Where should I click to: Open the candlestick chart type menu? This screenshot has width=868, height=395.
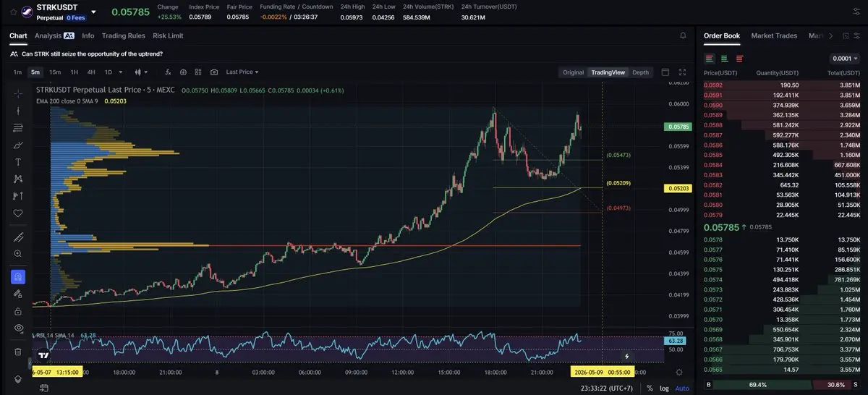coord(142,72)
